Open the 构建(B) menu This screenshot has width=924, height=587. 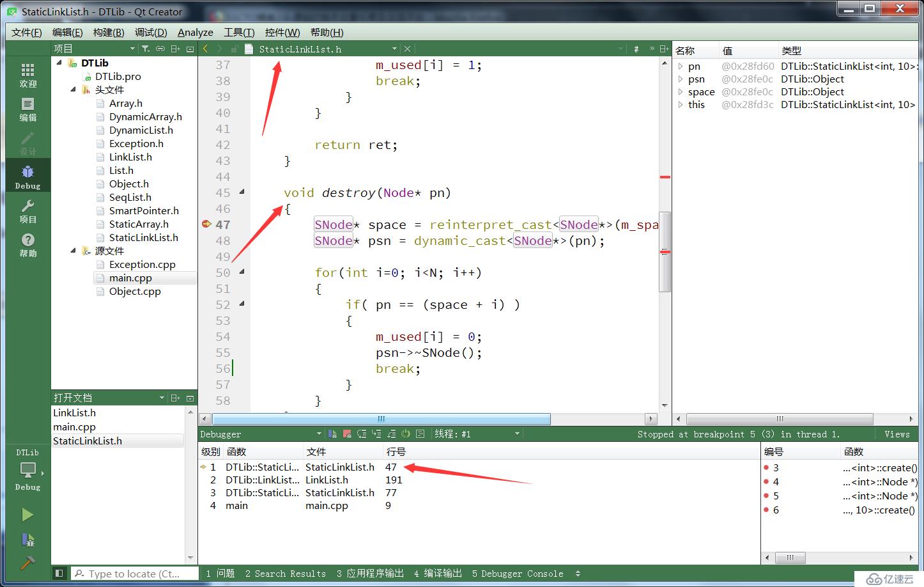click(109, 32)
